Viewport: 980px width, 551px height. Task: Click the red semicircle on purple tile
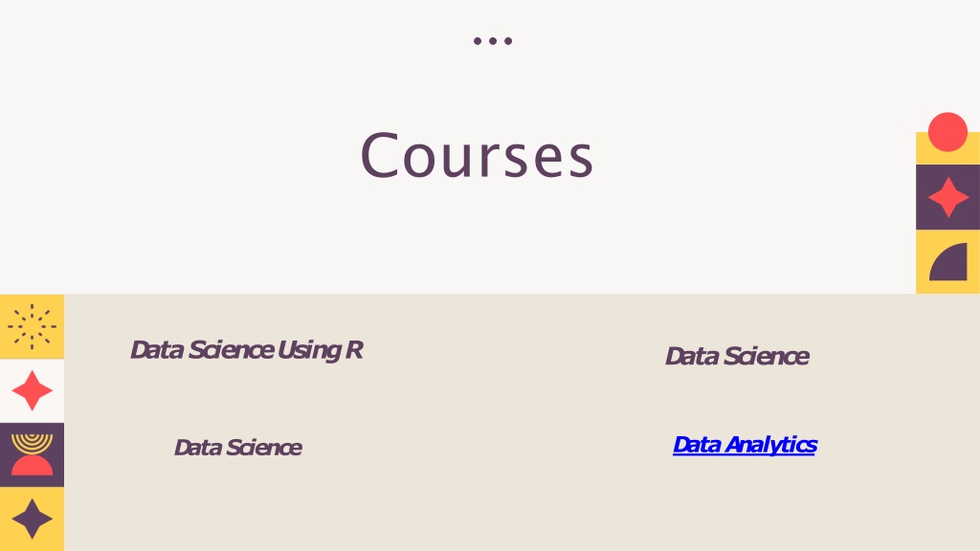point(32,466)
